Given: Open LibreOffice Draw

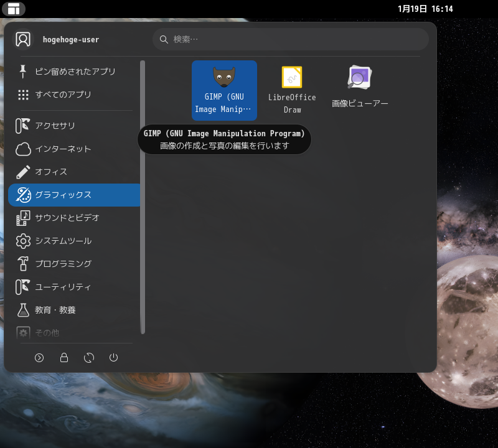Looking at the screenshot, I should (292, 90).
